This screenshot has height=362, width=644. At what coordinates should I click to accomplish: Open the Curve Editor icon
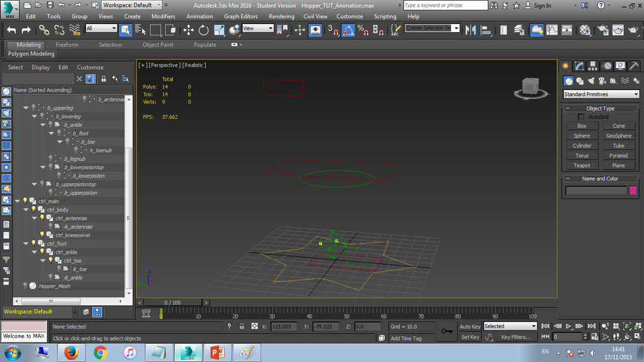[552, 30]
